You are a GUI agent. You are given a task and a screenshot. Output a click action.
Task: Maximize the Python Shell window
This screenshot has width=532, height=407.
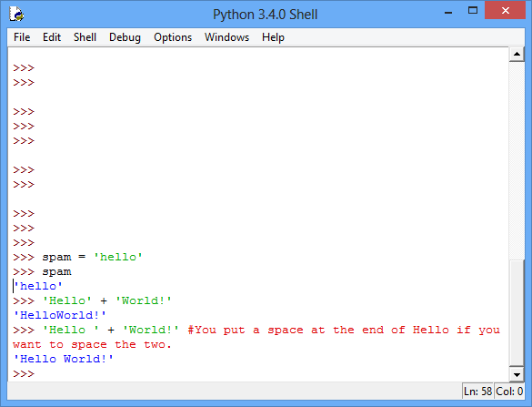[472, 11]
